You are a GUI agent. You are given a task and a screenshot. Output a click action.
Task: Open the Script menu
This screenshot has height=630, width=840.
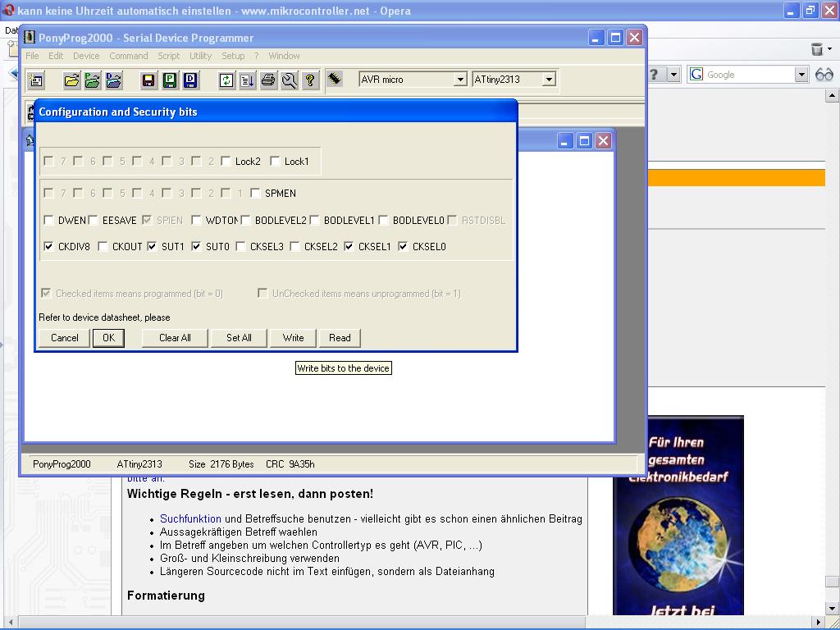(169, 56)
